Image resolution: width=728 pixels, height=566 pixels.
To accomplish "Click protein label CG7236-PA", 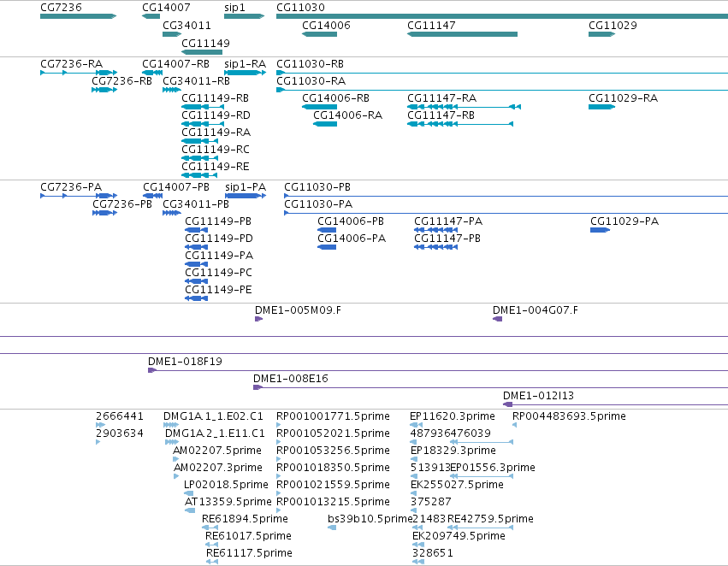I will tap(71, 187).
